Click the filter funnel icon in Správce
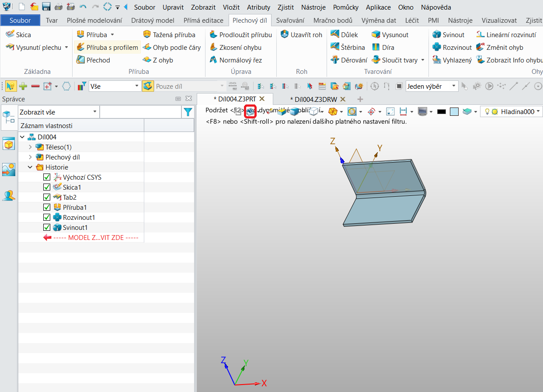 (188, 112)
